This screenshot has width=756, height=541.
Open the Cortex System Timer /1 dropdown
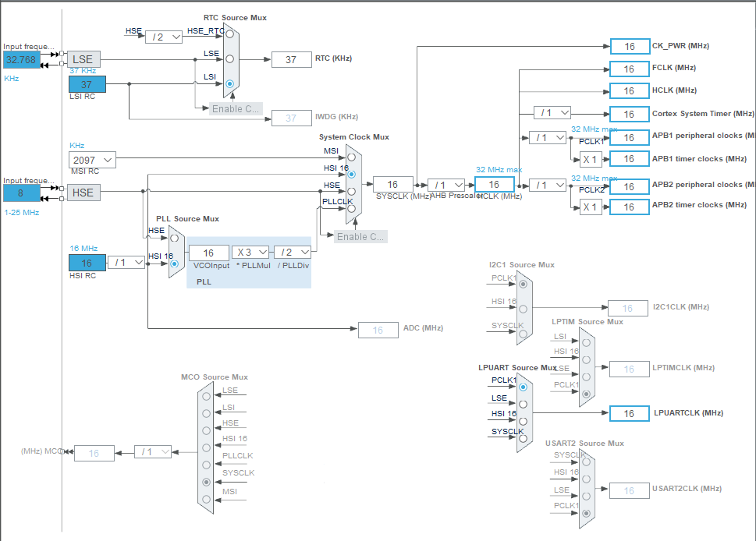pos(552,113)
